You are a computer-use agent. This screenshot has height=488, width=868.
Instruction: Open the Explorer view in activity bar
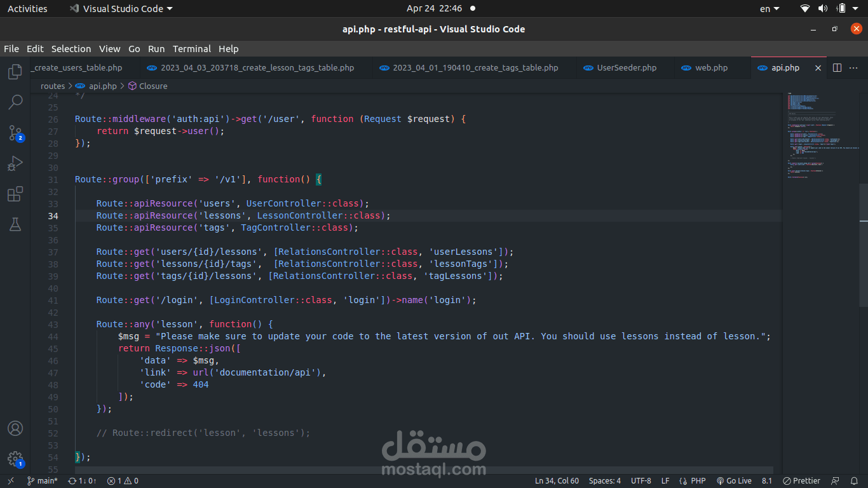click(x=15, y=71)
